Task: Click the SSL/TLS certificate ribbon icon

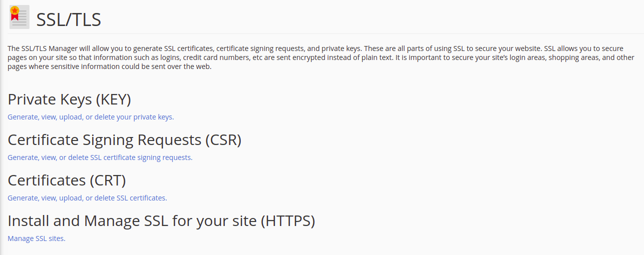Action: (x=19, y=17)
